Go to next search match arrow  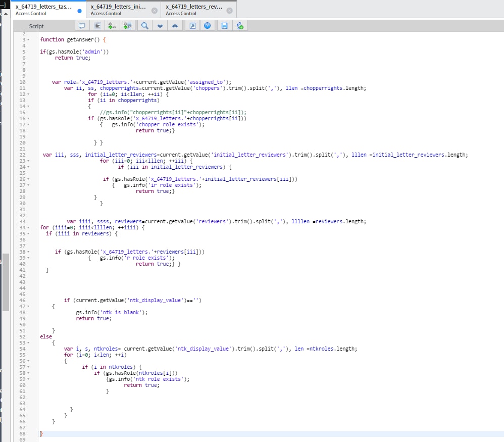[160, 25]
